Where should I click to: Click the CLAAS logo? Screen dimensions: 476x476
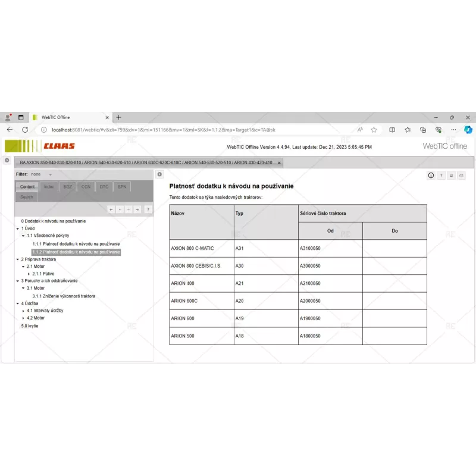(58, 146)
